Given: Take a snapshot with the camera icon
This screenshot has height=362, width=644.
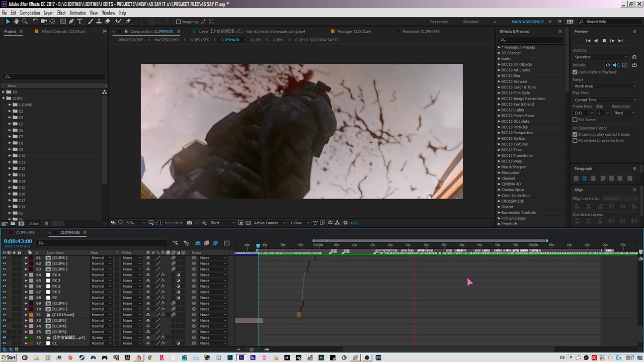Looking at the screenshot, I should [189, 223].
